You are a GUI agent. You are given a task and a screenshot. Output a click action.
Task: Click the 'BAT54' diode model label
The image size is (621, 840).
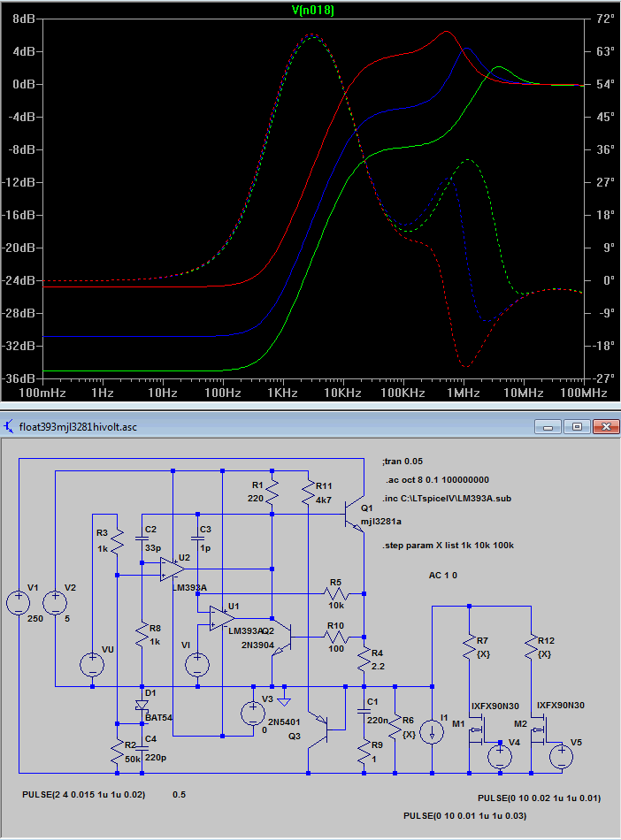[158, 717]
